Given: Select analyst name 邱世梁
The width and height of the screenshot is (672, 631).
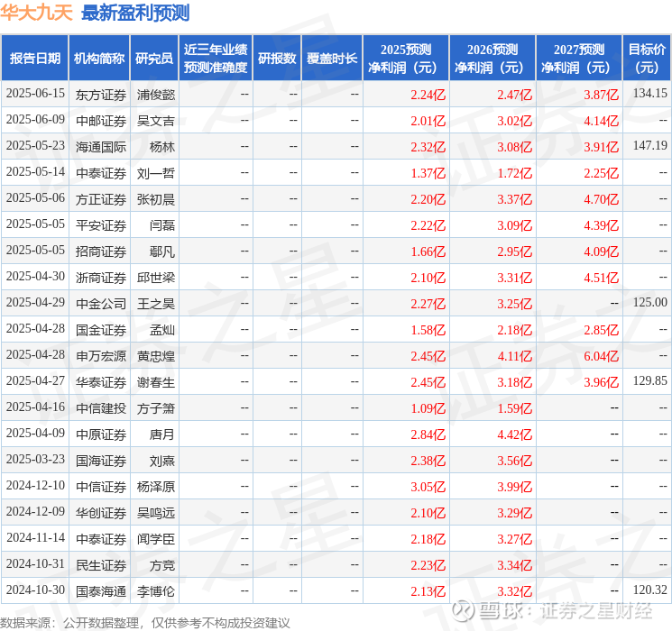Looking at the screenshot, I should [155, 278].
